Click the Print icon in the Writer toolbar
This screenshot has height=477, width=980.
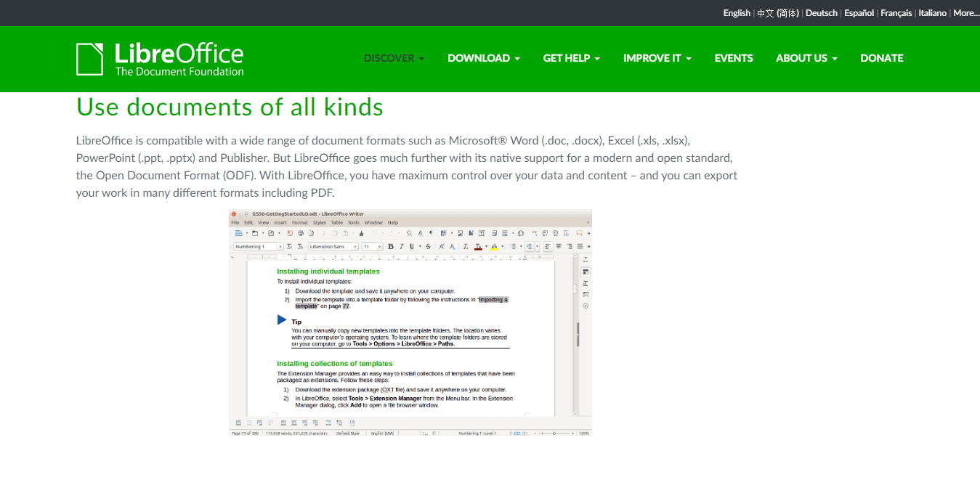point(301,233)
